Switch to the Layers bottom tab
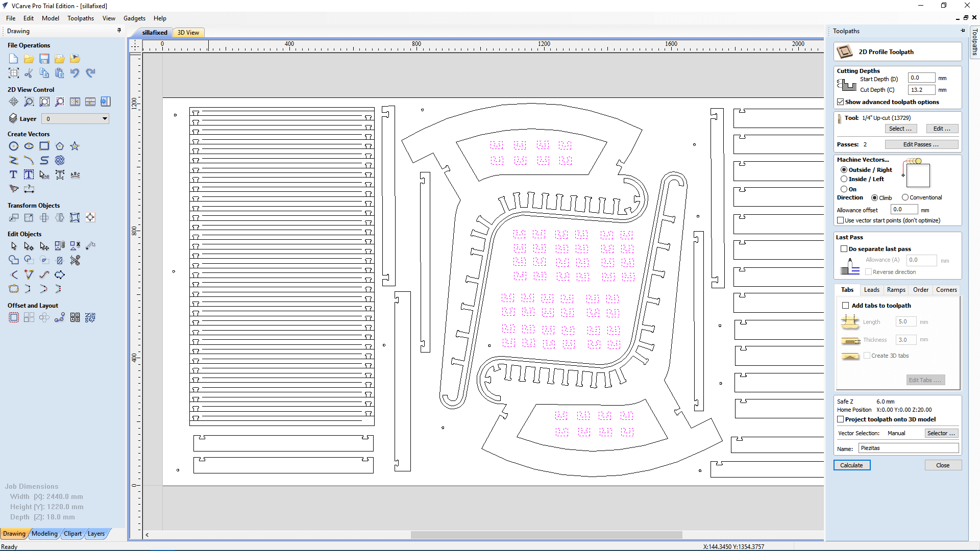Viewport: 980px width, 551px height. pos(96,534)
